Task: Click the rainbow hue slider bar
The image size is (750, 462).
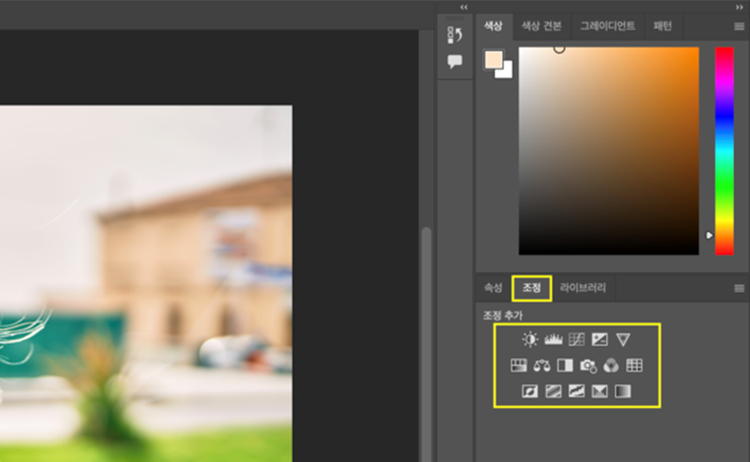Action: [724, 151]
